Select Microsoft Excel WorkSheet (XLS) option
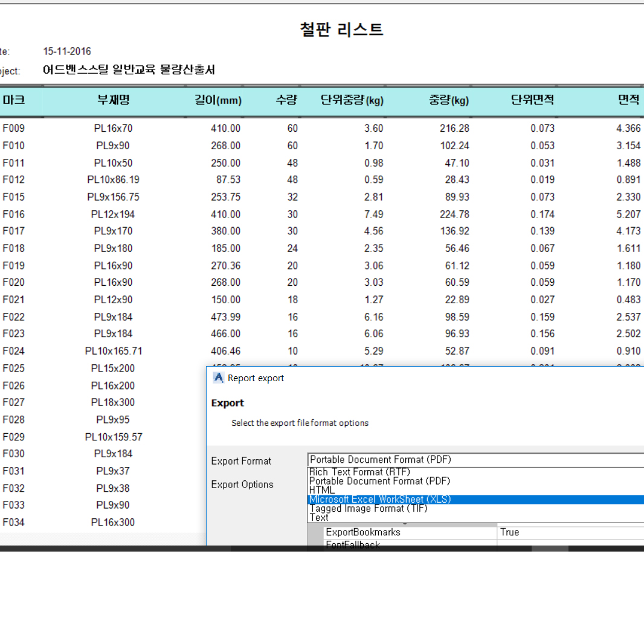This screenshot has width=644, height=644. click(x=475, y=500)
